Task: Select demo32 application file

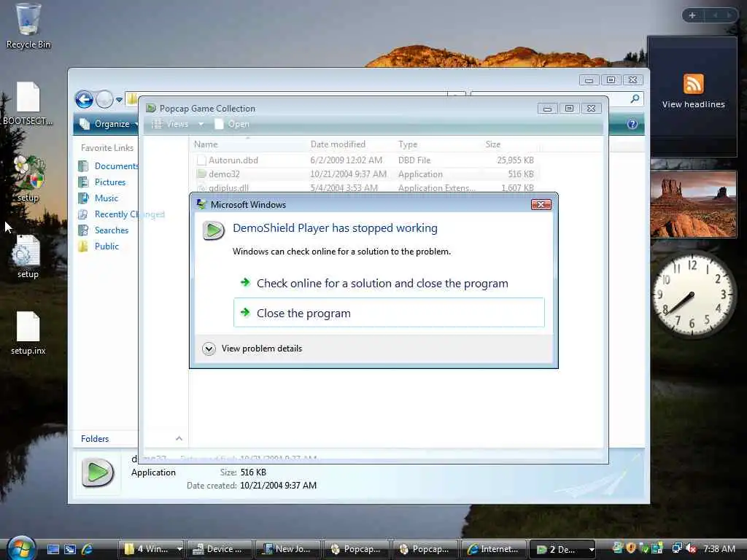Action: coord(365,174)
